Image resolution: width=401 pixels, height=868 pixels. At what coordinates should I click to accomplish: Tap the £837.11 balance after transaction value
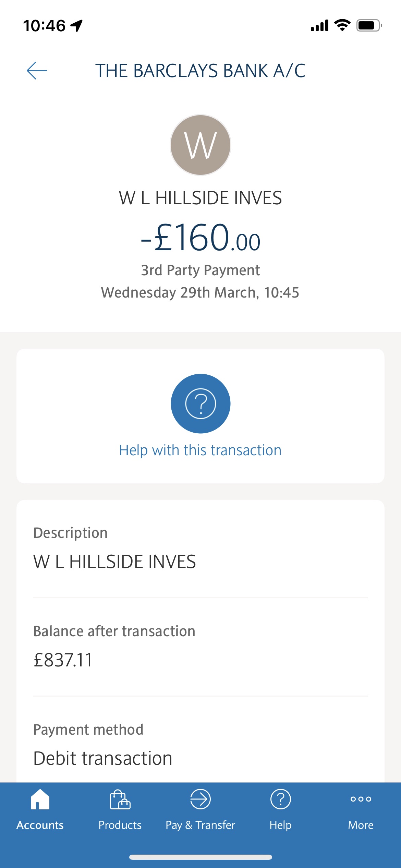pos(63,660)
